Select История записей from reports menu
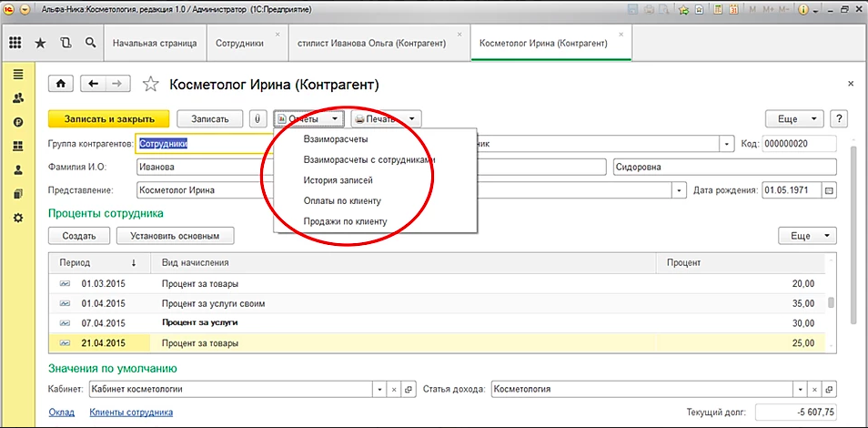 (x=338, y=179)
